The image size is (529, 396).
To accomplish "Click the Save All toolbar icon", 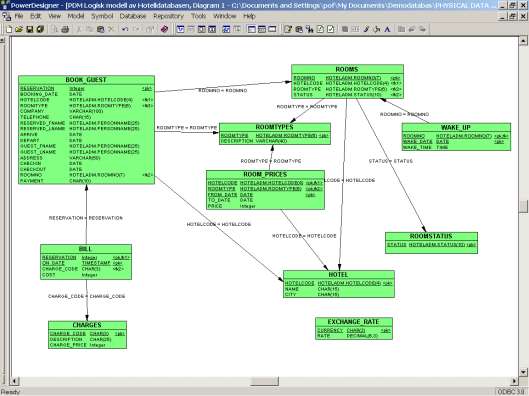I will click(x=40, y=29).
